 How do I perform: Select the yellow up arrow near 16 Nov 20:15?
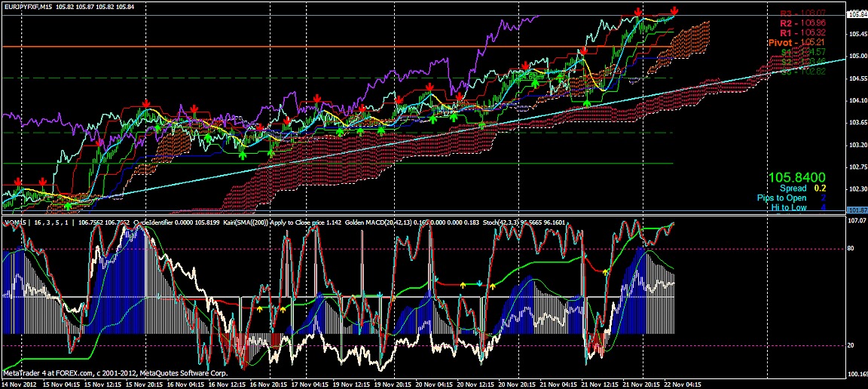260,309
